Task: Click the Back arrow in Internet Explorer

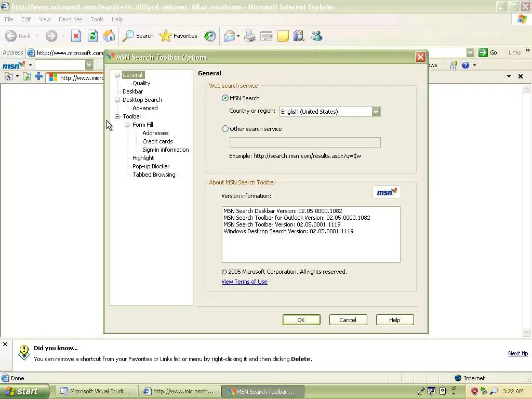Action: click(x=11, y=36)
